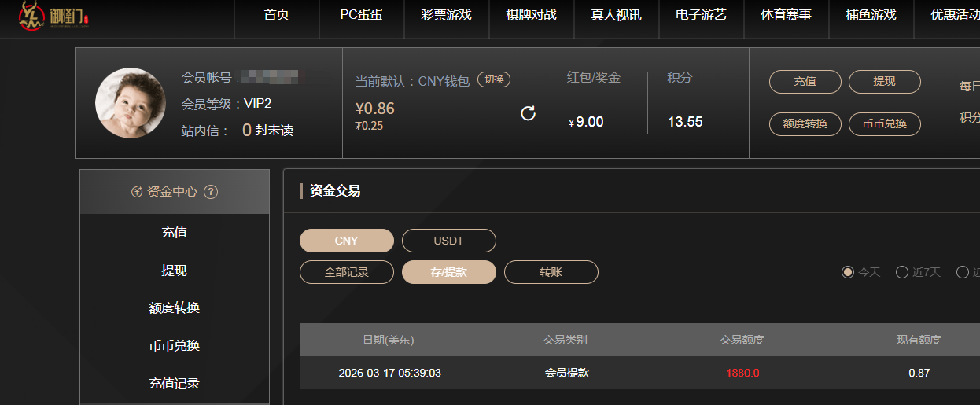The image size is (980, 405).
Task: Switch wallet with the 切换 button
Action: 494,79
